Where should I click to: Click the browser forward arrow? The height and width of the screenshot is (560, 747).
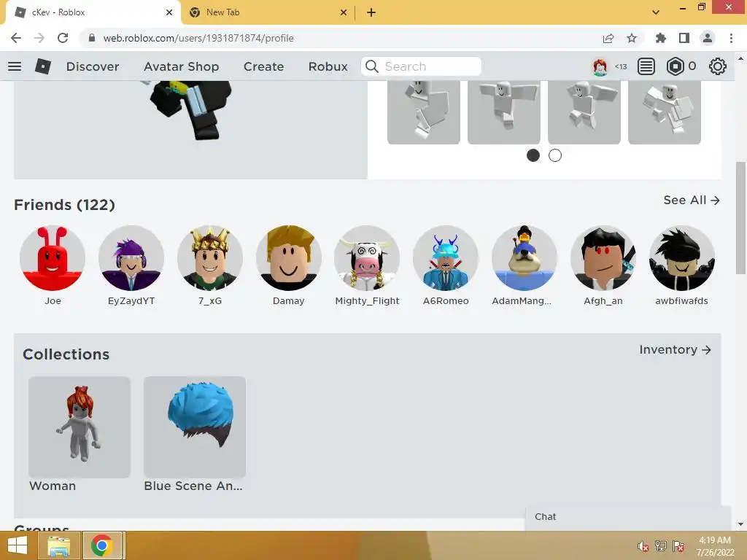(39, 38)
